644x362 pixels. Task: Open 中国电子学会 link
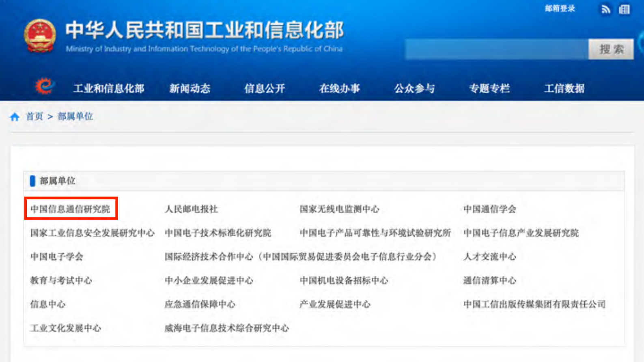(57, 256)
